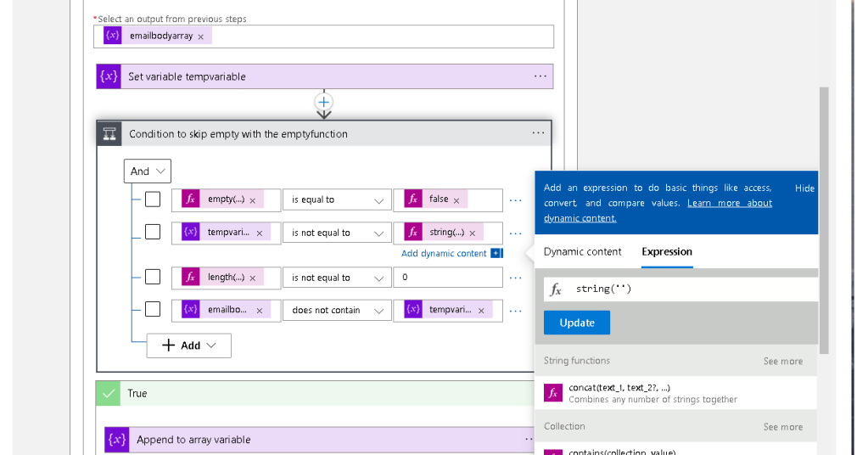Click the vertical scrollbar of the expression panel

[824, 221]
